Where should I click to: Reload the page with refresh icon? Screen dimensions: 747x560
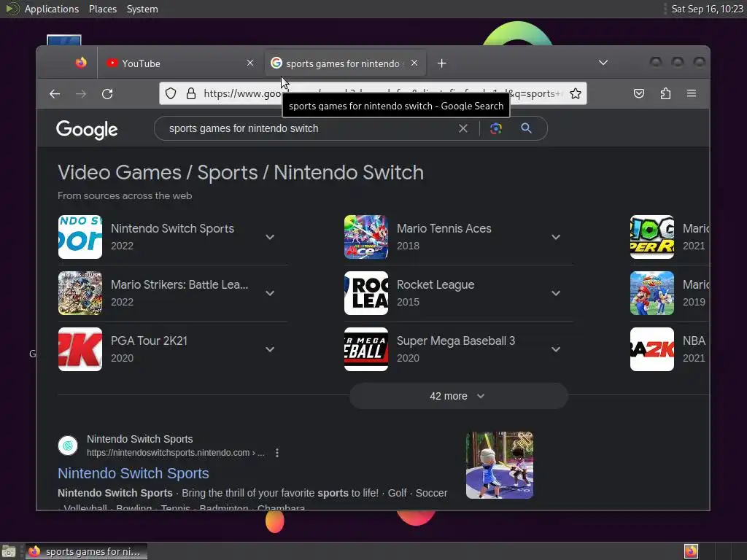tap(107, 94)
